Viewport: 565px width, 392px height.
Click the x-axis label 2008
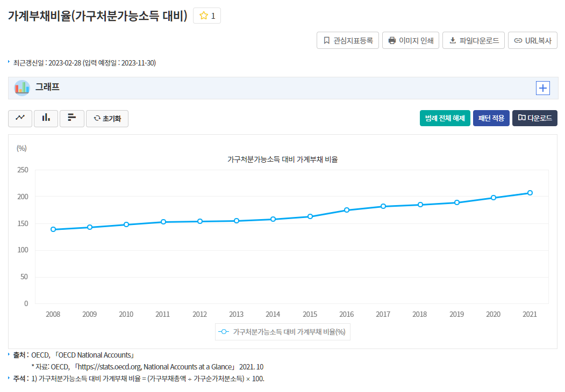coord(53,314)
